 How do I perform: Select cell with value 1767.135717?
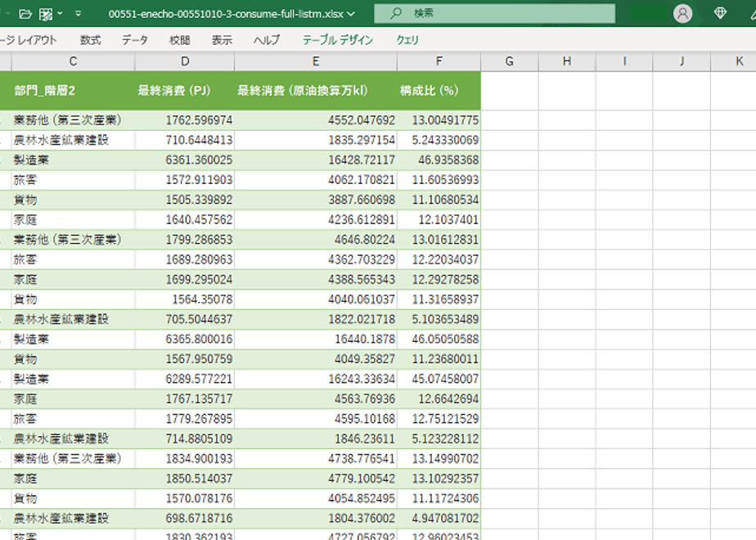tap(185, 398)
